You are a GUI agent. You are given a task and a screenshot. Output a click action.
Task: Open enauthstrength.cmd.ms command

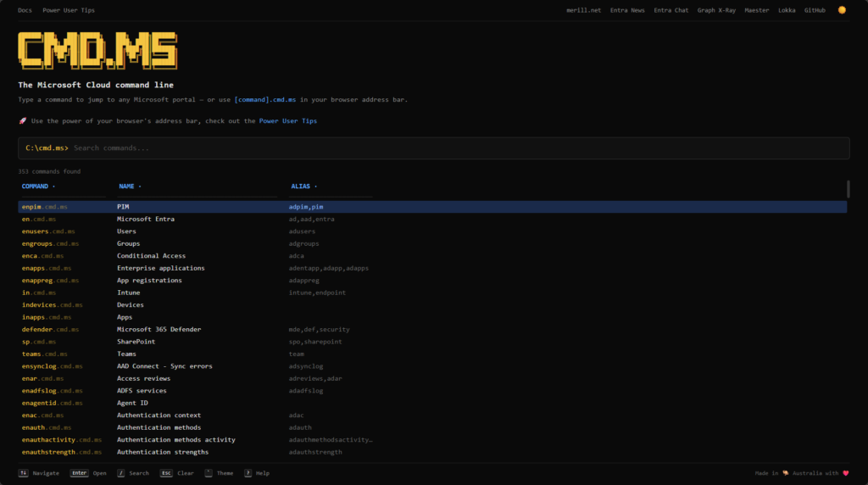(61, 452)
